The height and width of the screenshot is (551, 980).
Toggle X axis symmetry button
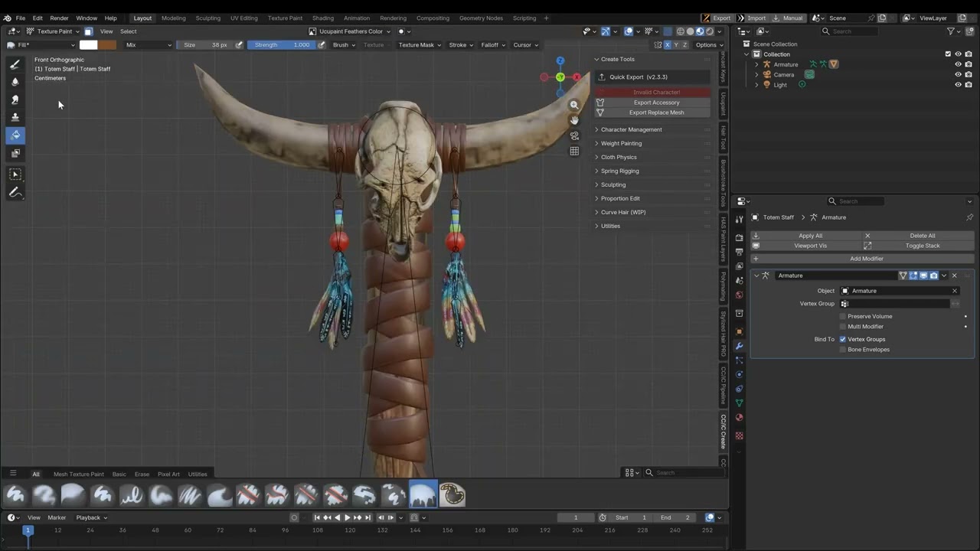pos(668,45)
